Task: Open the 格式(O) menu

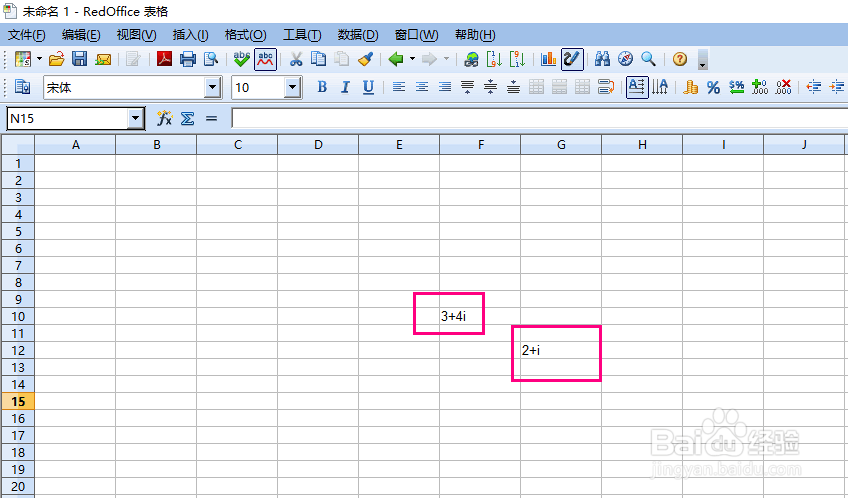Action: [246, 35]
